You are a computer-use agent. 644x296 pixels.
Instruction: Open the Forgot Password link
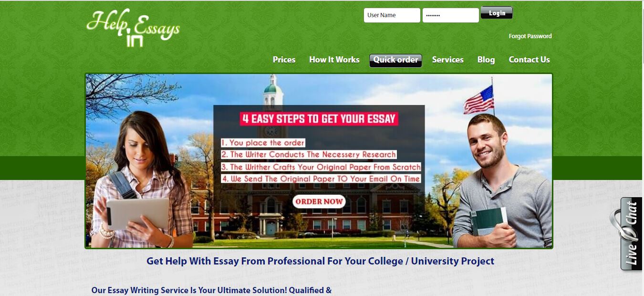(530, 36)
